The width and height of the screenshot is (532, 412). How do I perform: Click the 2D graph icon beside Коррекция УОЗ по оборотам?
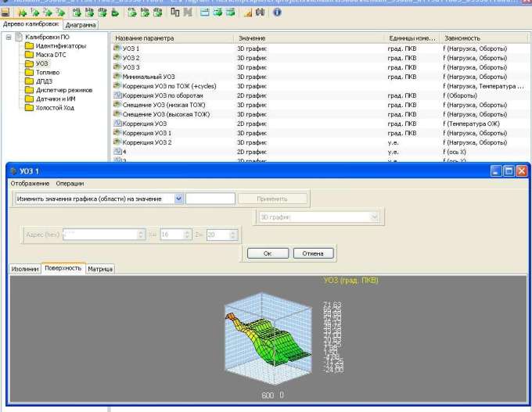[x=117, y=95]
